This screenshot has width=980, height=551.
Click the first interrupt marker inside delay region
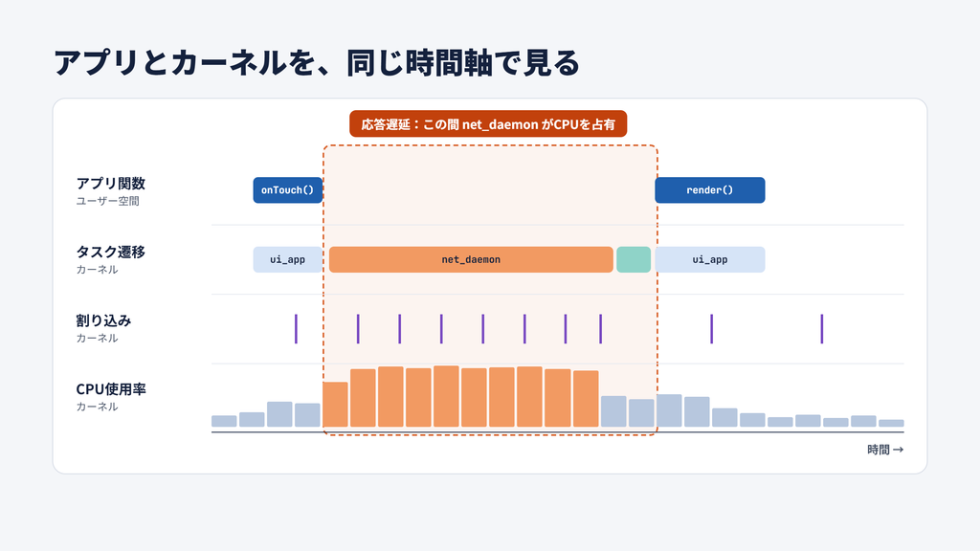click(358, 329)
